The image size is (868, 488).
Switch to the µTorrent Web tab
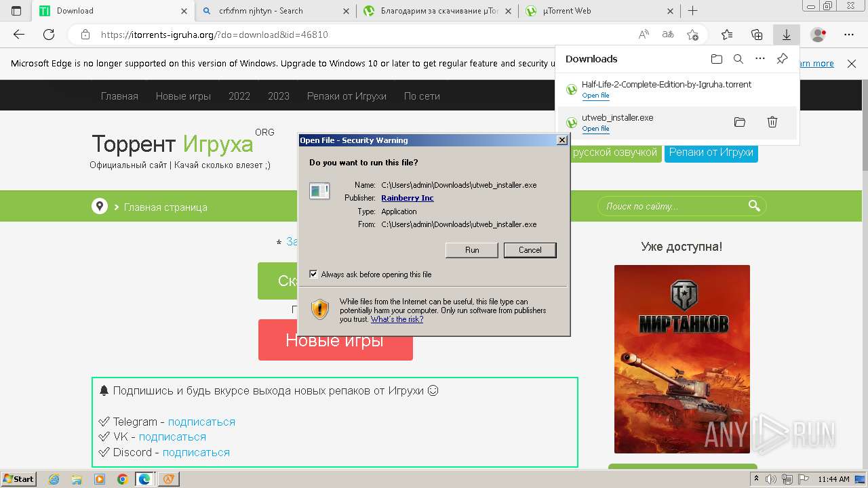tap(600, 11)
